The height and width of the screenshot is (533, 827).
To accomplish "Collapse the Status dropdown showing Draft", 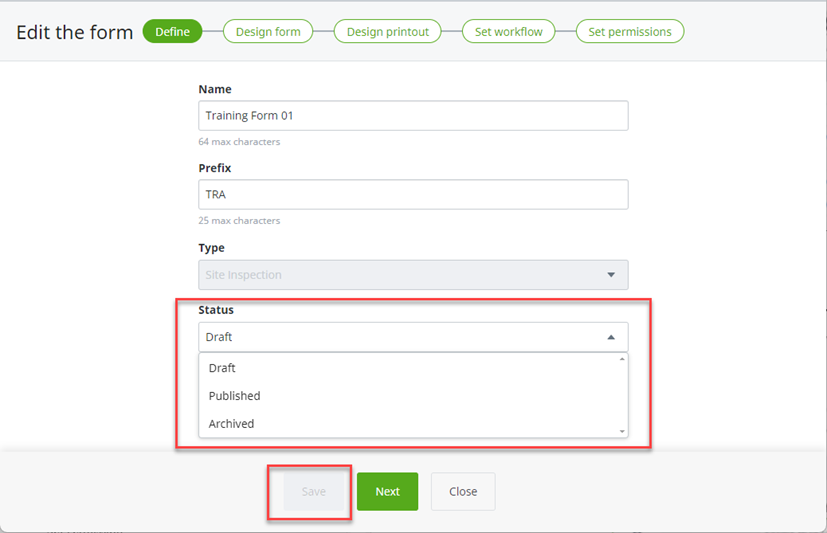I will (x=413, y=337).
